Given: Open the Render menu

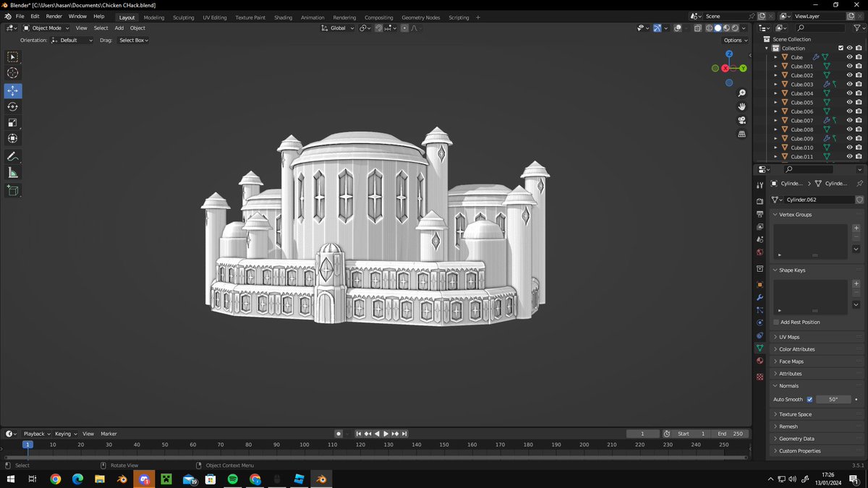Looking at the screenshot, I should 54,15.
